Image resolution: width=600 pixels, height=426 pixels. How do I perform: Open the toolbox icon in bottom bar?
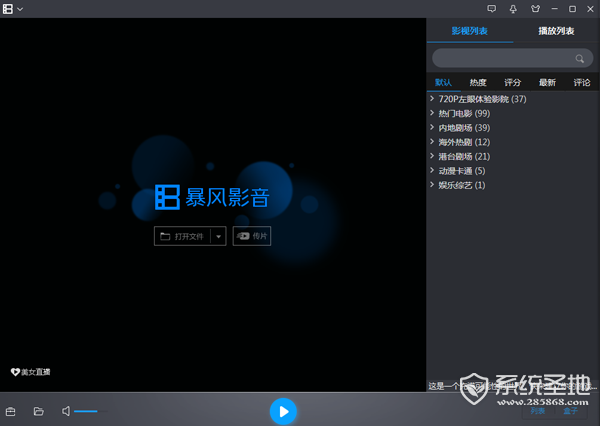pos(11,411)
